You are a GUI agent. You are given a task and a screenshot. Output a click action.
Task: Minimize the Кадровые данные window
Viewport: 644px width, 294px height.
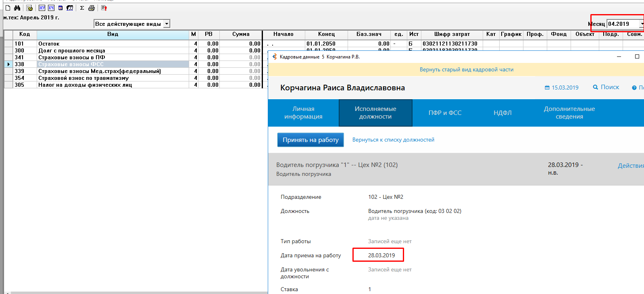(x=619, y=56)
